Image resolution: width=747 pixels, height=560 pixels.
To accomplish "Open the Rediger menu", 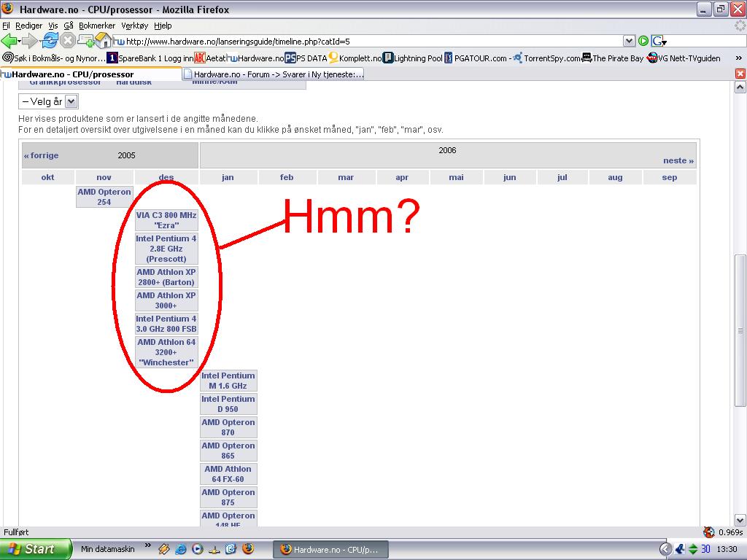I will (28, 26).
